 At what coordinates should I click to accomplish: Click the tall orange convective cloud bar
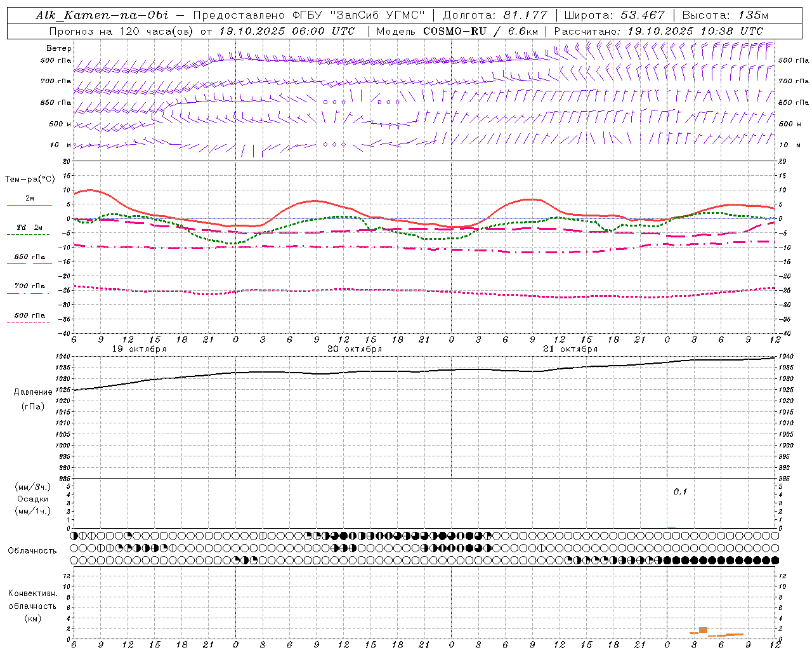pos(703,630)
